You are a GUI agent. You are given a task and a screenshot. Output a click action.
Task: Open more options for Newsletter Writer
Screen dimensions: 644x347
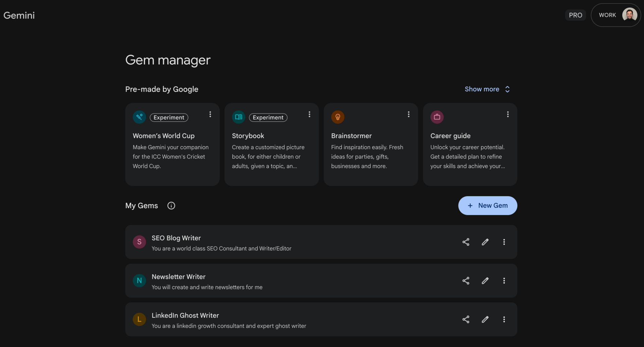click(504, 281)
